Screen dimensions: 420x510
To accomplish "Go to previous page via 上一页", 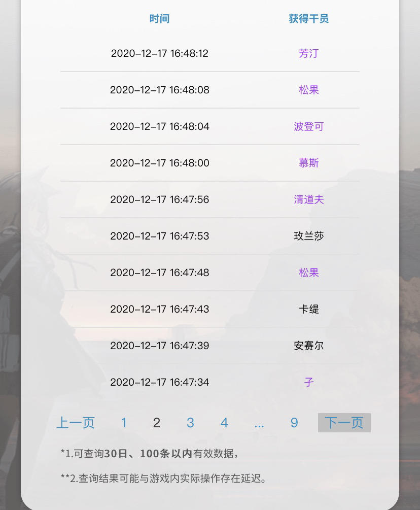I will tap(76, 423).
